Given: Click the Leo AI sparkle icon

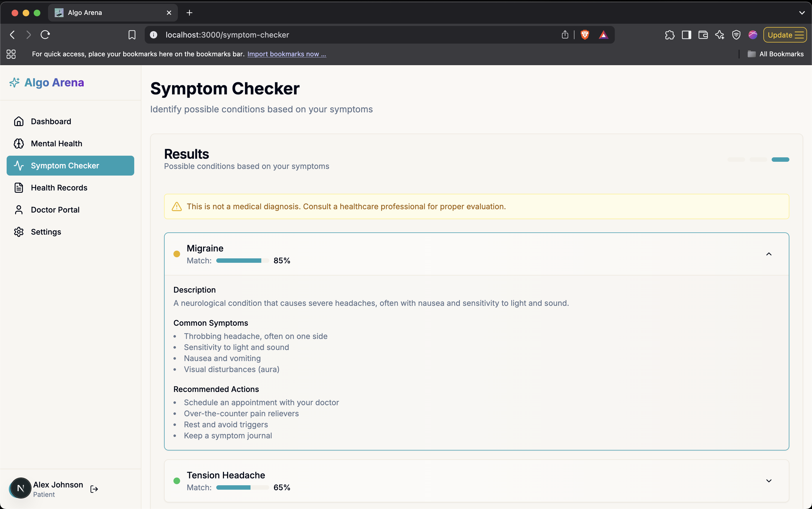Looking at the screenshot, I should click(x=720, y=35).
